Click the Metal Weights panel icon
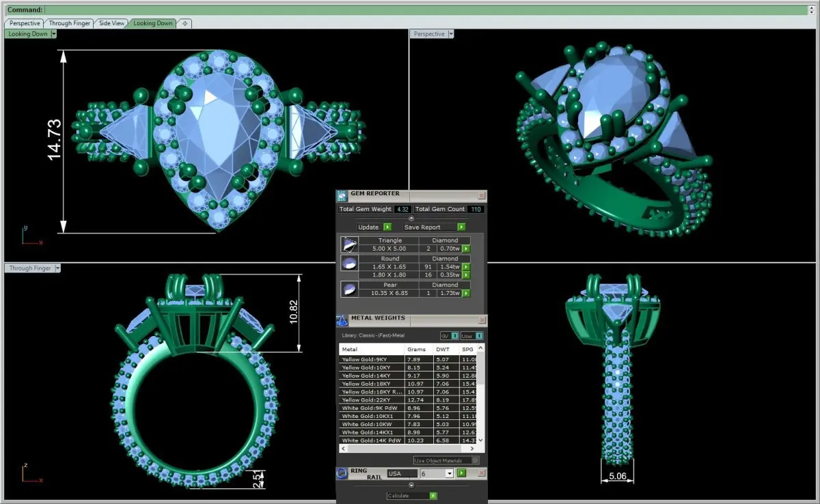 [x=342, y=320]
